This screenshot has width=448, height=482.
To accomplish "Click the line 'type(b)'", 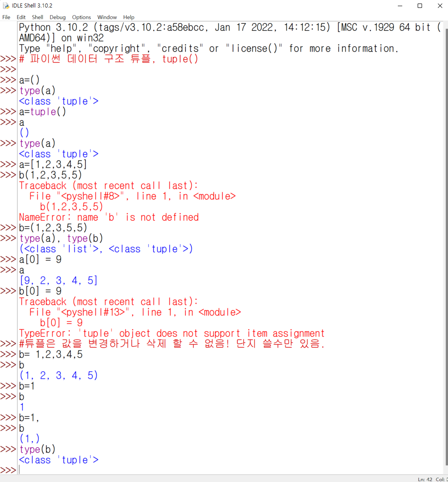I will (x=37, y=449).
